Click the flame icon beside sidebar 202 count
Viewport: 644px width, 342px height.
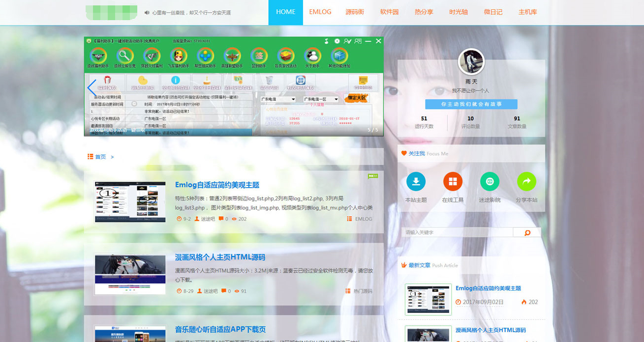point(524,302)
